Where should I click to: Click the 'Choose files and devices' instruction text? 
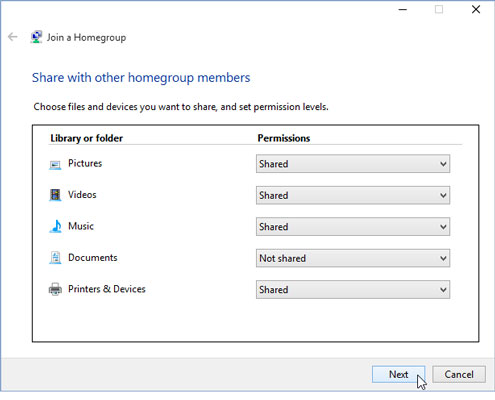pos(181,107)
